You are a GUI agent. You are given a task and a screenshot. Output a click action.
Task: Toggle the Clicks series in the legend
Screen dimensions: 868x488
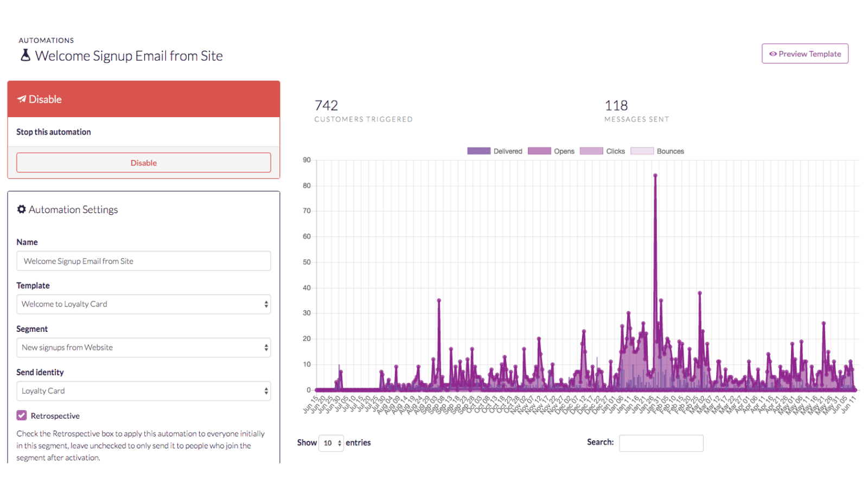pyautogui.click(x=591, y=151)
